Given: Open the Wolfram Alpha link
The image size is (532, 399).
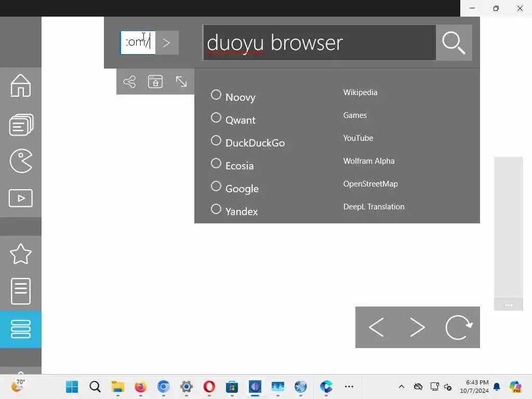Looking at the screenshot, I should 369,161.
